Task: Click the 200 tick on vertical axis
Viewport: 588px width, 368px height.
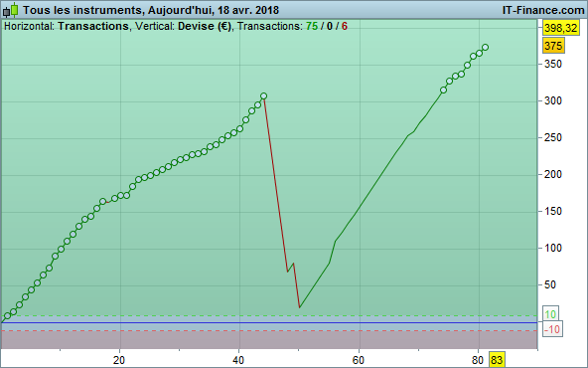Action: point(553,174)
